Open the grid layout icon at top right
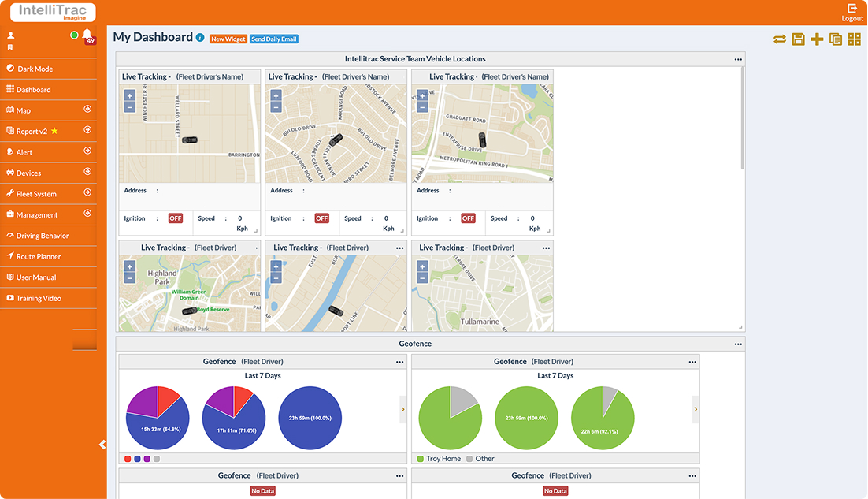The width and height of the screenshot is (868, 499). [854, 39]
